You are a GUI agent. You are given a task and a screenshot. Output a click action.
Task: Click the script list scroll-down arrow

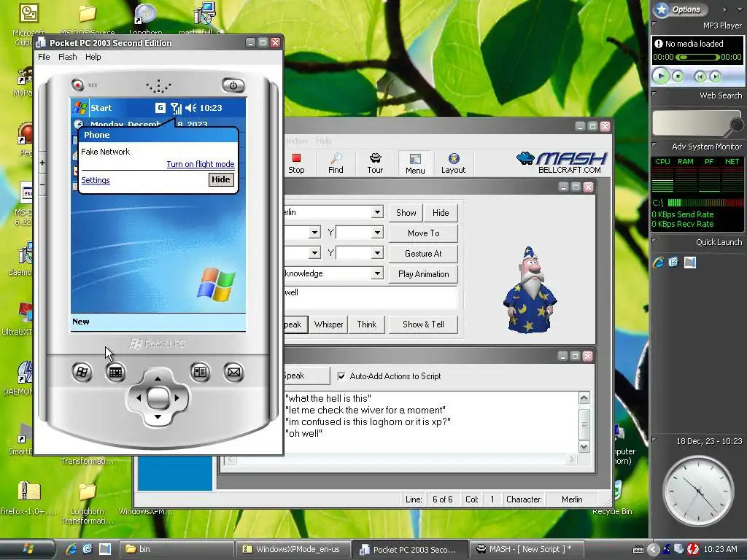click(584, 446)
